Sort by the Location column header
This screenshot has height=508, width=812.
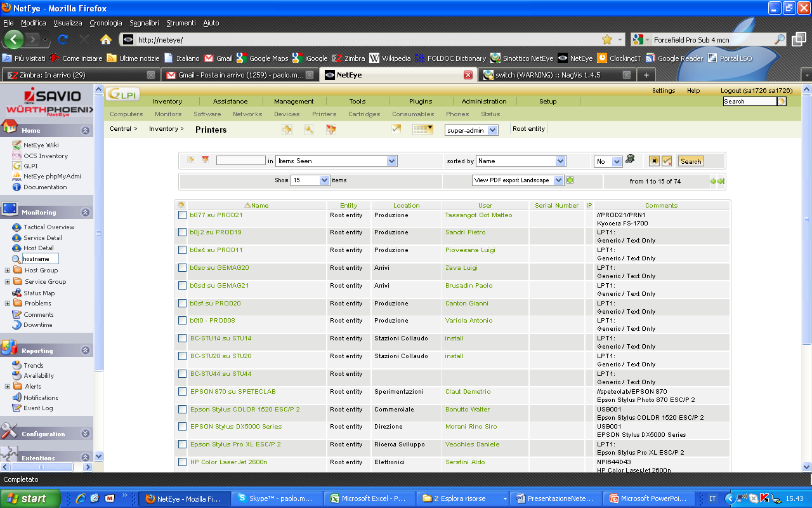click(x=406, y=206)
